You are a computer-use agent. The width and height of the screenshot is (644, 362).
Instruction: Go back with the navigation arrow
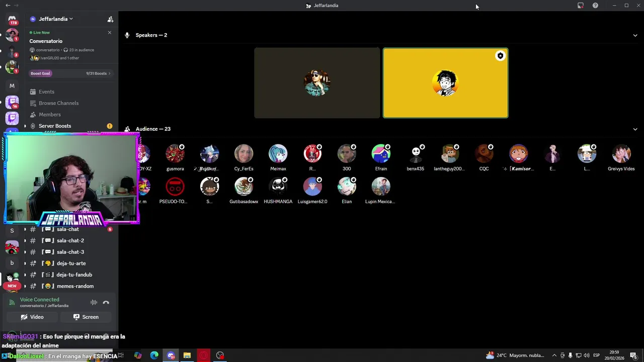8,5
